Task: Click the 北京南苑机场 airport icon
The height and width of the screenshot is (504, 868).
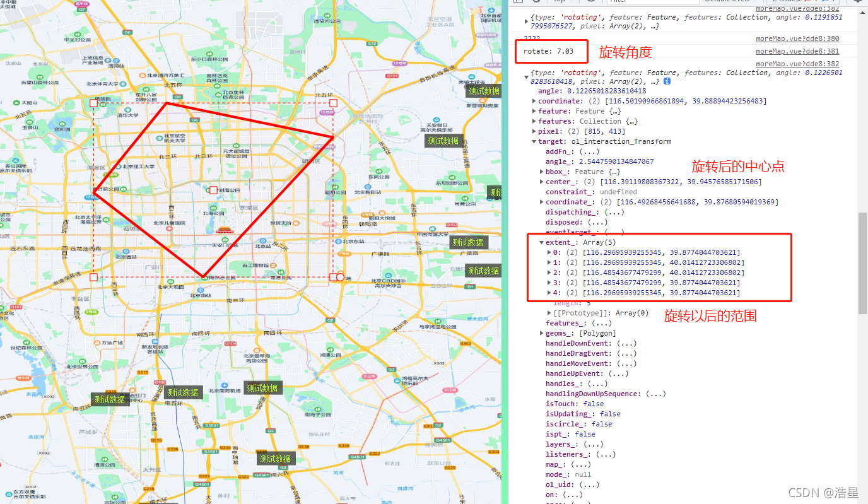Action: 225,384
